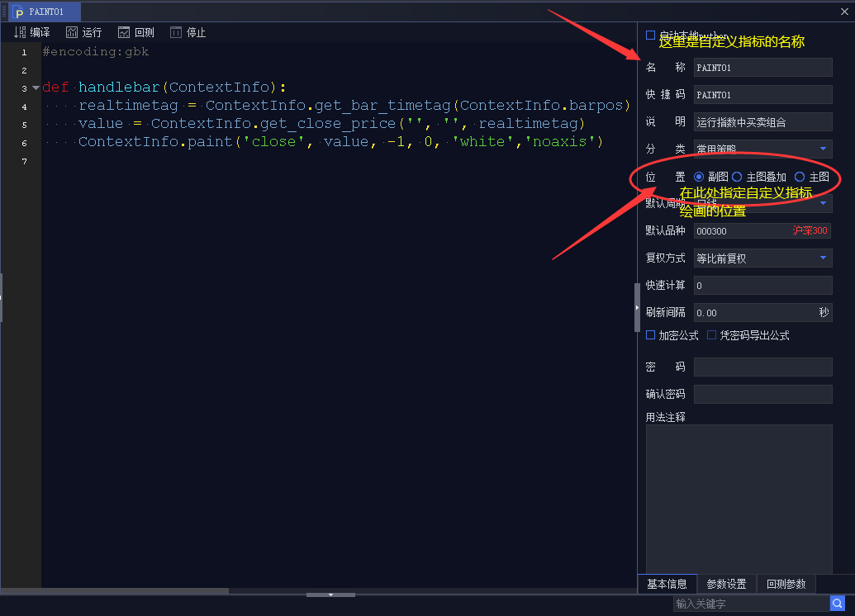
Task: Check the 凭密码导出公式 option
Action: tap(713, 334)
